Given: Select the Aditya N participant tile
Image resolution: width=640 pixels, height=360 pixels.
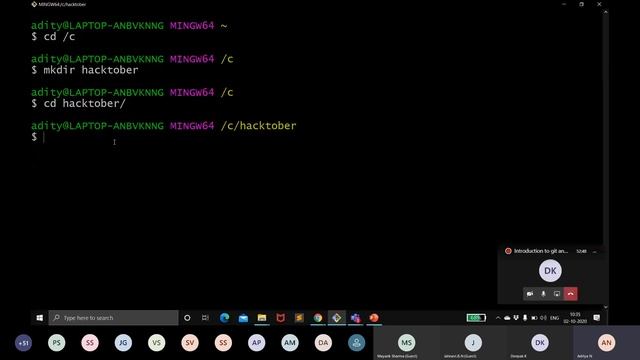Looking at the screenshot, I should (607, 343).
